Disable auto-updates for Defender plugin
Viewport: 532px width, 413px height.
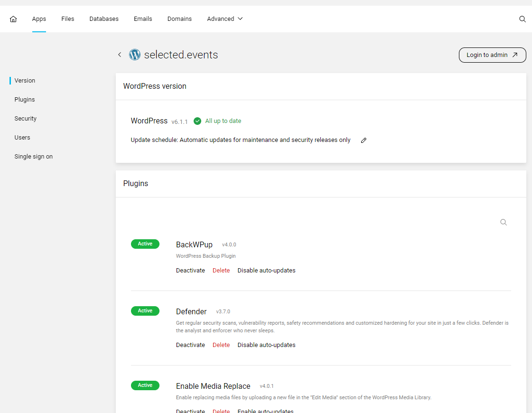click(x=266, y=345)
